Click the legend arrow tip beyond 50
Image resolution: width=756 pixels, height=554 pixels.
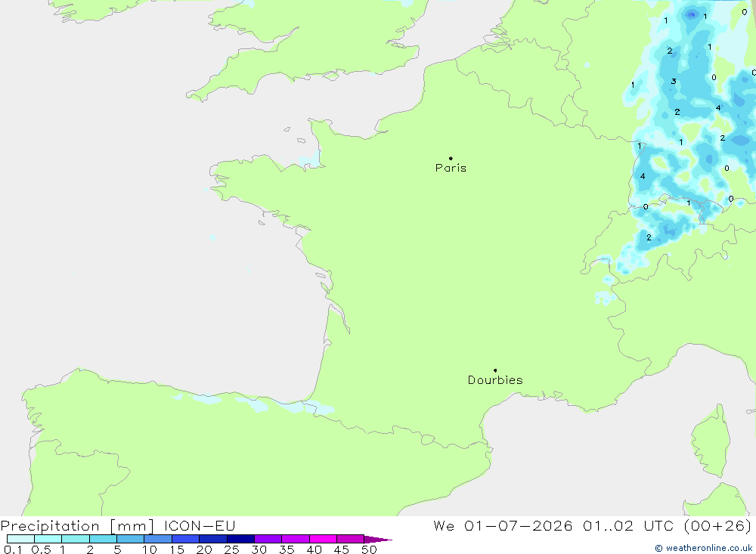(x=378, y=539)
